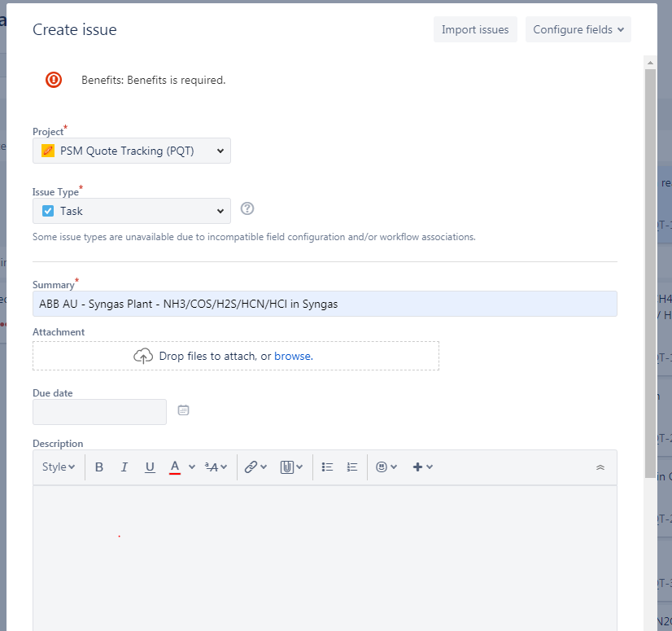The height and width of the screenshot is (631, 672).
Task: Open Project dropdown PSM Quote Tracking
Action: (x=132, y=151)
